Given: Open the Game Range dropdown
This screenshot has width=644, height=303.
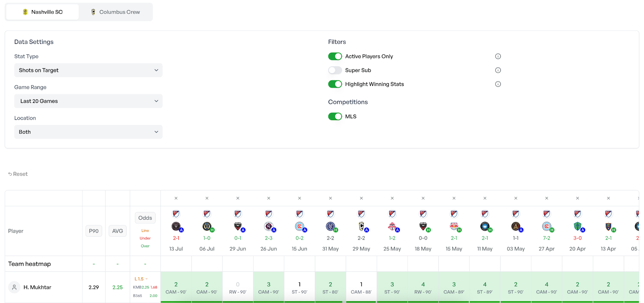Looking at the screenshot, I should pos(89,101).
